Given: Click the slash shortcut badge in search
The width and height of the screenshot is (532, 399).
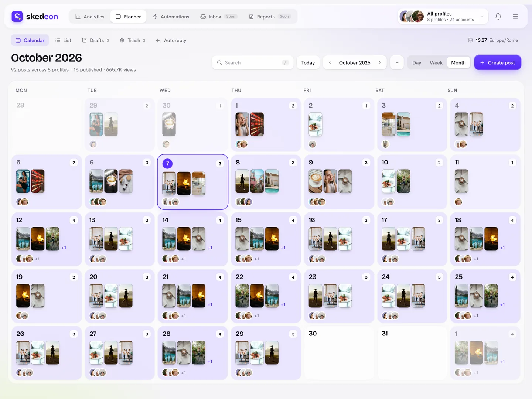Looking at the screenshot, I should tap(285, 62).
